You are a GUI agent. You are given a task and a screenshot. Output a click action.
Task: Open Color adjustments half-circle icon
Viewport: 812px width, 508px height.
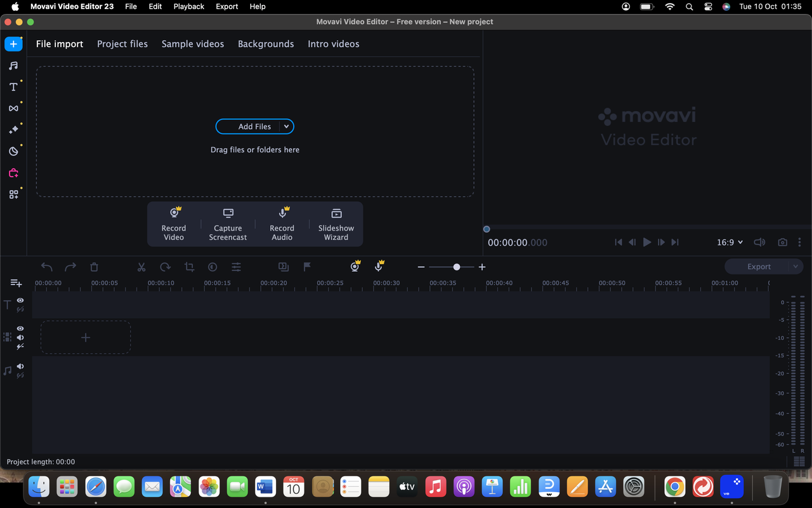coord(213,267)
